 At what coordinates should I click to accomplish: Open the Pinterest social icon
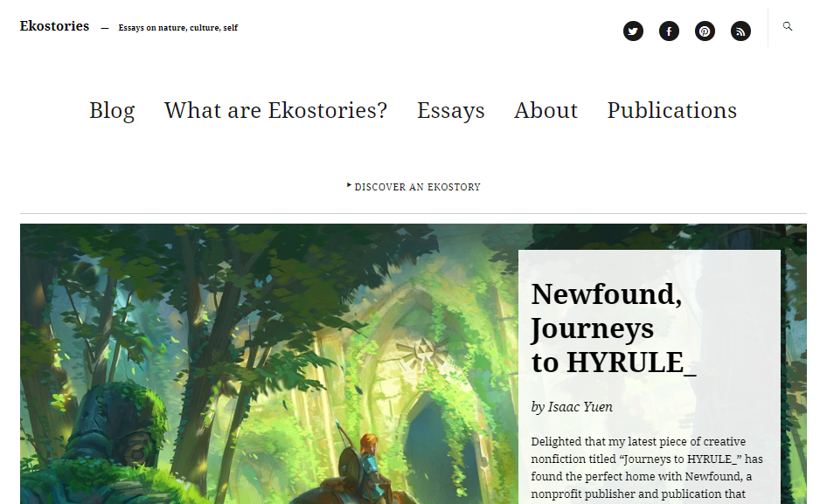click(705, 31)
